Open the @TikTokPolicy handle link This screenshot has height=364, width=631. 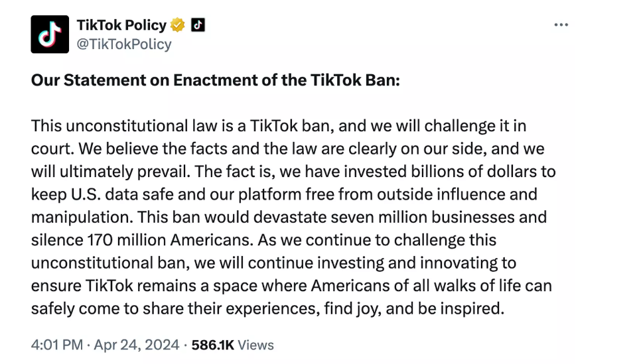pos(124,44)
